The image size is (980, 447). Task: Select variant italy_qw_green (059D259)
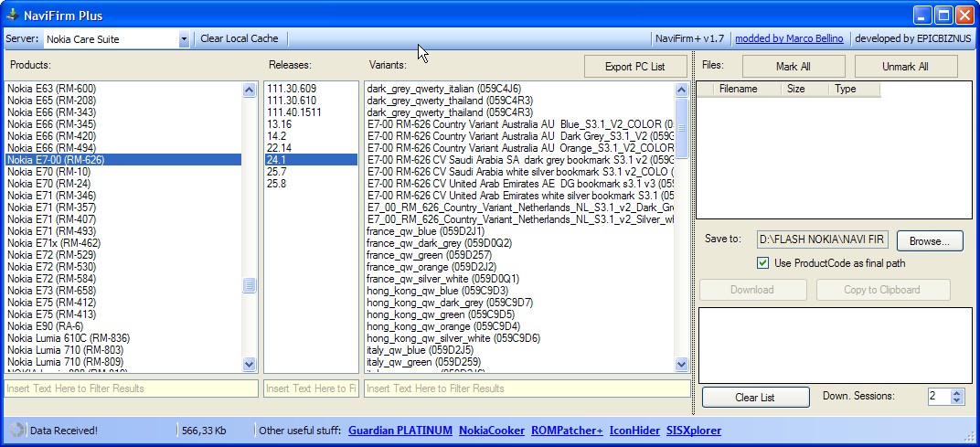pos(519,362)
